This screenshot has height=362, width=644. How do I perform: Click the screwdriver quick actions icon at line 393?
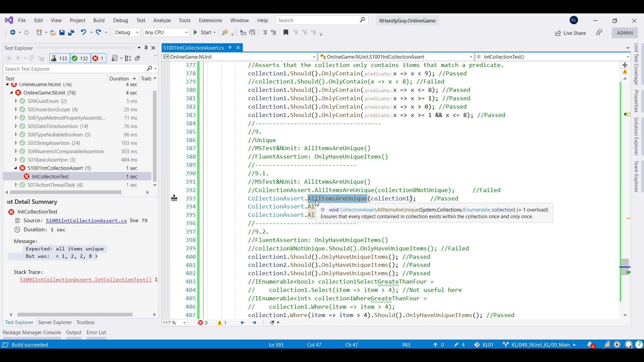pyautogui.click(x=174, y=198)
